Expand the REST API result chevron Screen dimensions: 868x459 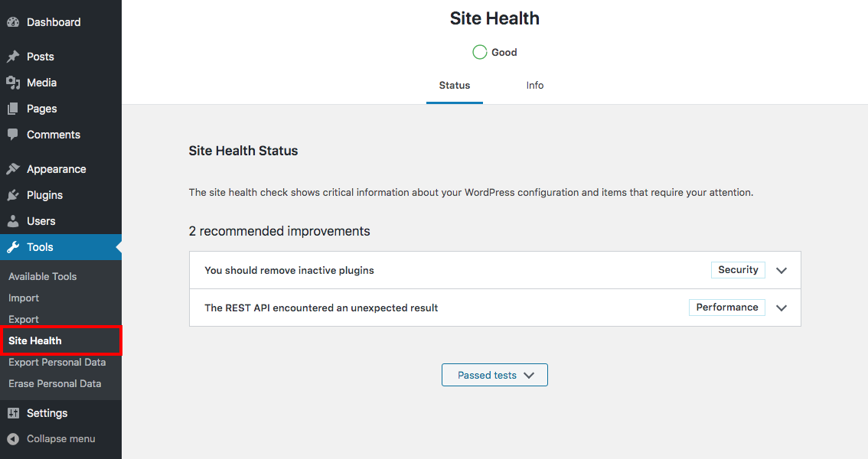pos(782,308)
